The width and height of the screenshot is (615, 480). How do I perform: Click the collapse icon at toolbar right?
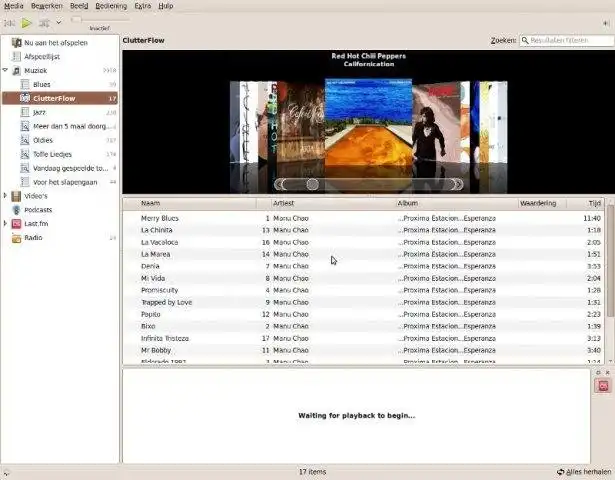point(606,24)
